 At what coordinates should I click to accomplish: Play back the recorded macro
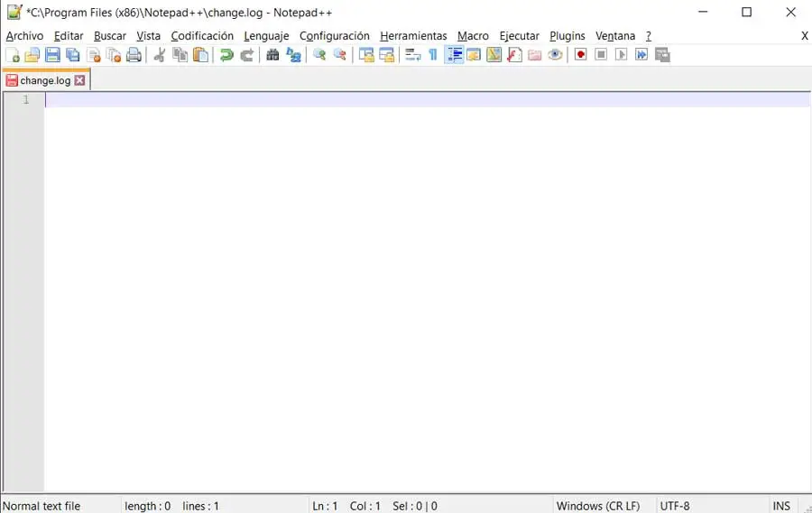click(621, 55)
